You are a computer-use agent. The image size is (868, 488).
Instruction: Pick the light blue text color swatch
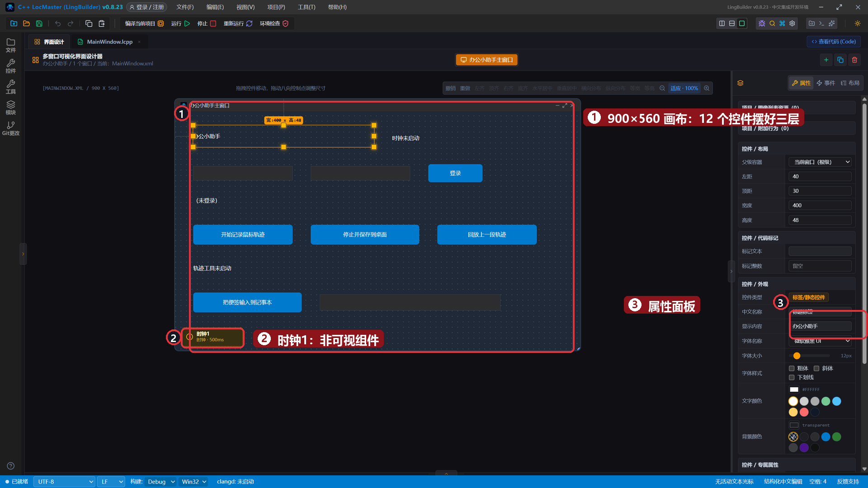coord(837,401)
